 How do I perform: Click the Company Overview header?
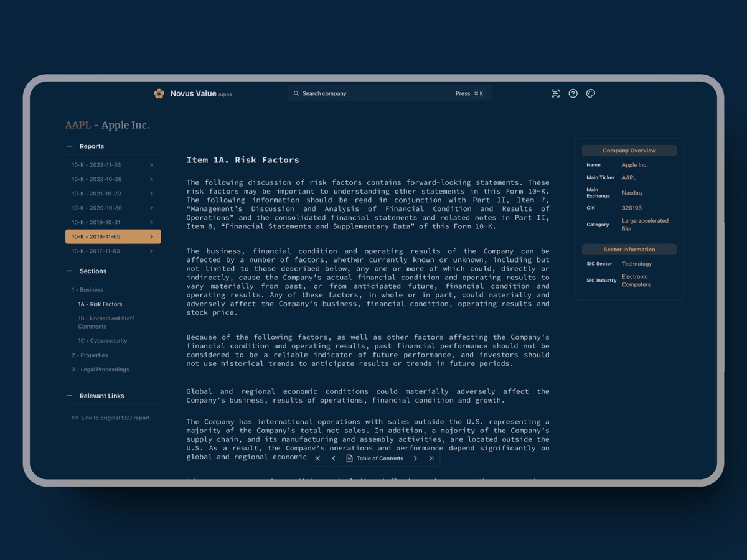pyautogui.click(x=629, y=151)
